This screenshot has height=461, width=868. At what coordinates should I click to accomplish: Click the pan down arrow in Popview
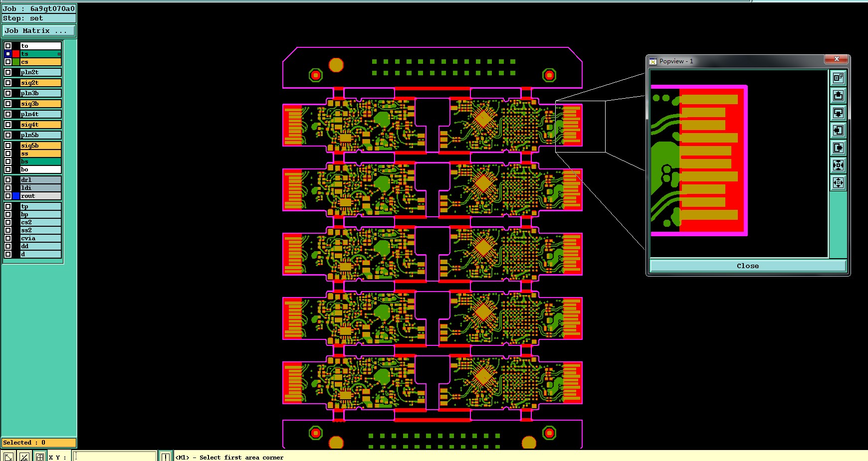coord(838,113)
